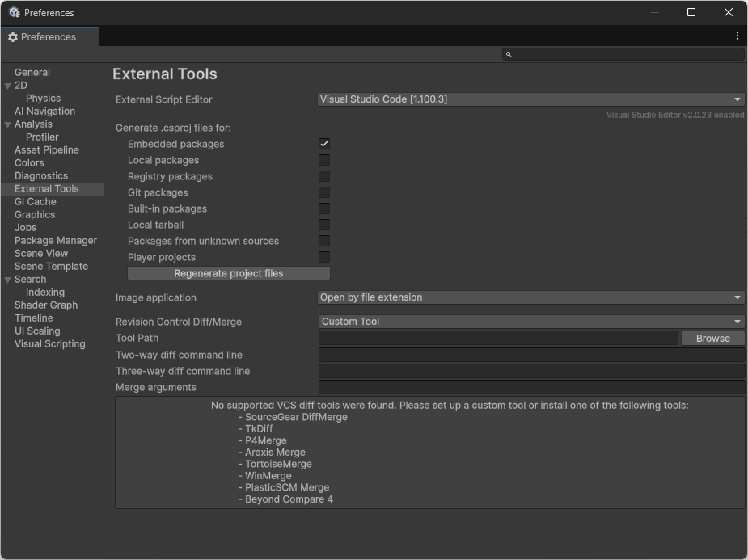Image resolution: width=748 pixels, height=560 pixels.
Task: Click the gear icon on the Preferences tab
Action: point(12,36)
